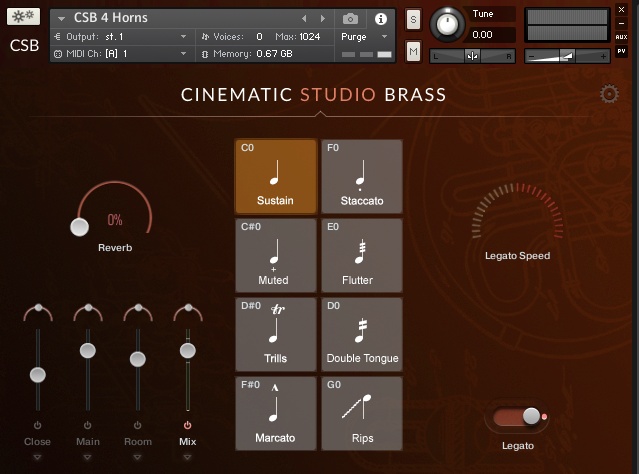639x474 pixels.
Task: Select the Trills articulation
Action: coord(275,334)
